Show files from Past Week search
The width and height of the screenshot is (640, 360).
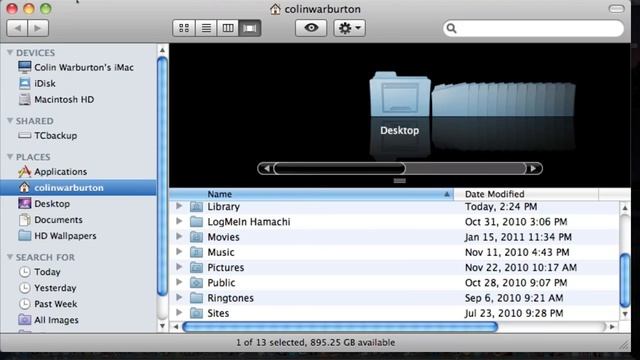(x=78, y=304)
